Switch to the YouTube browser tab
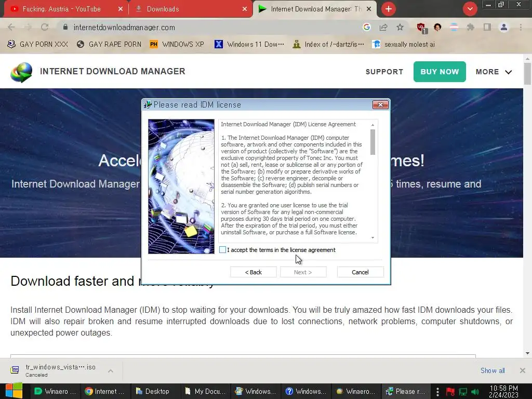The width and height of the screenshot is (532, 399). pos(65,9)
